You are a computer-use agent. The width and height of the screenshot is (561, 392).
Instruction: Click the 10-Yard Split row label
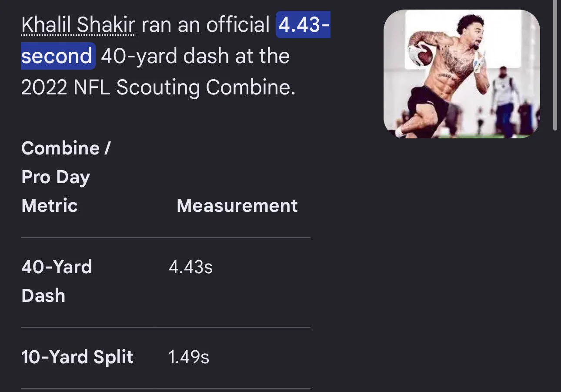coord(77,357)
